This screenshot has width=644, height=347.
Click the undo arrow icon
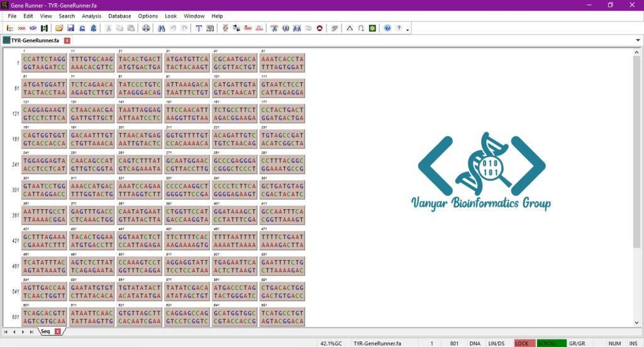(173, 28)
